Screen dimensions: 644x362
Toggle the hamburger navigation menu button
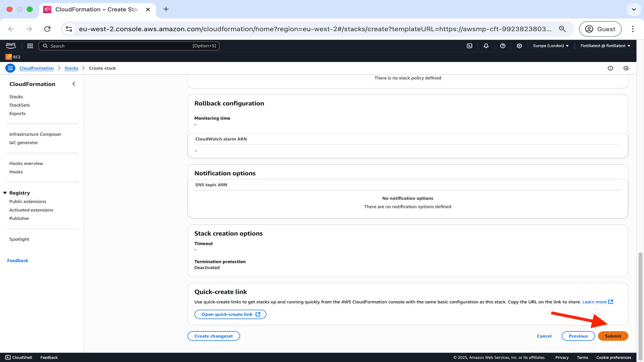(10, 68)
